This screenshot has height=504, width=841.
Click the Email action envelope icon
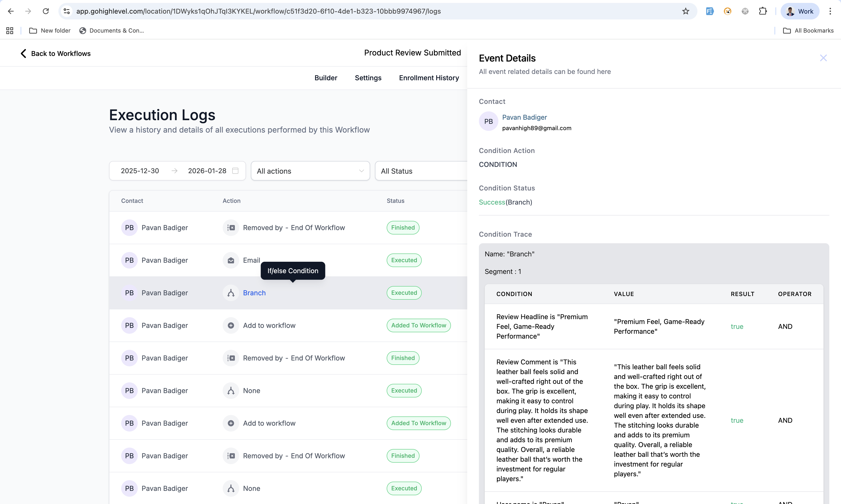pos(231,261)
